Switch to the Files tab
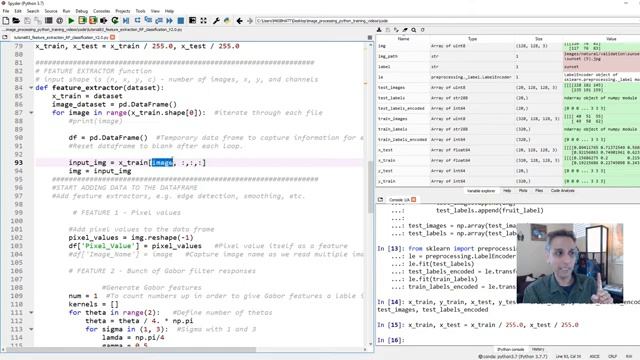 tap(539, 191)
